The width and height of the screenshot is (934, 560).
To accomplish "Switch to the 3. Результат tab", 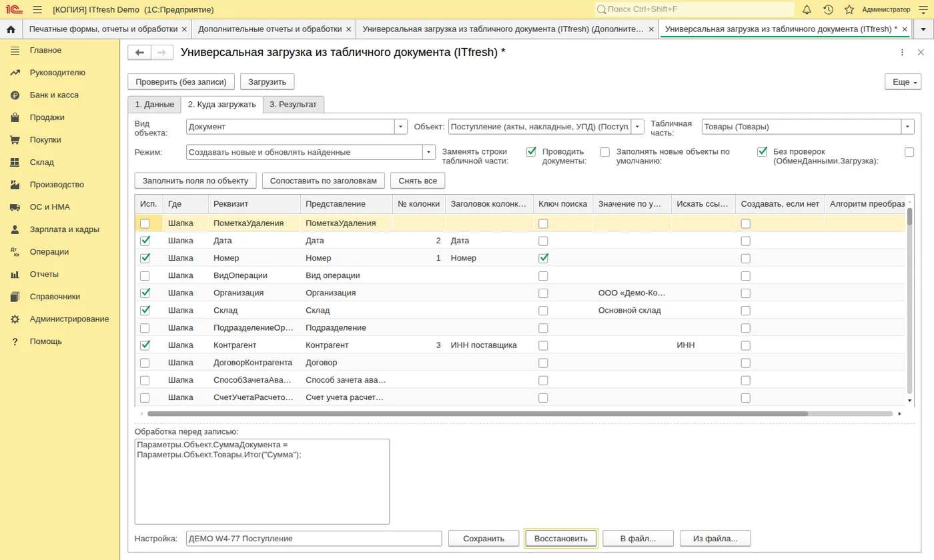I will point(294,105).
